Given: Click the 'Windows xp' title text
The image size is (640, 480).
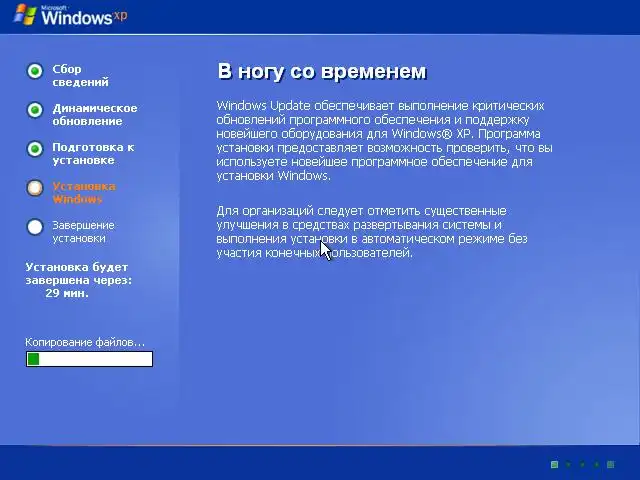Looking at the screenshot, I should (x=84, y=17).
